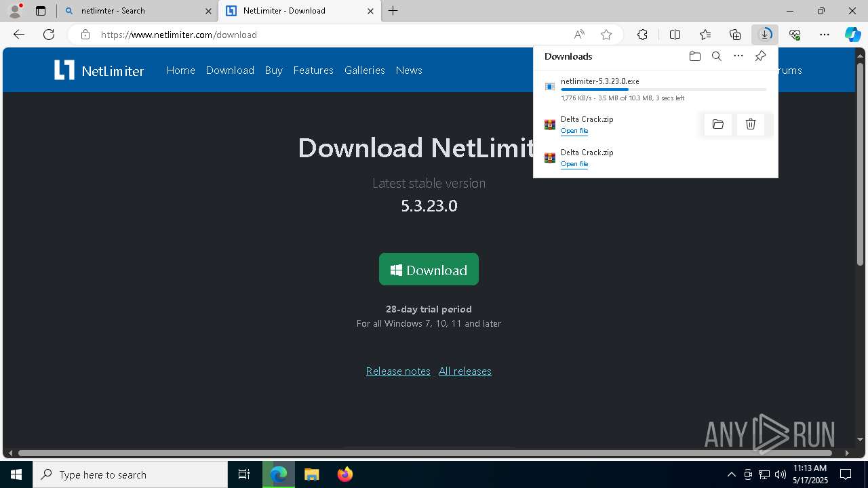Open the notification center icon
Screen dimensions: 868x488
(846, 474)
